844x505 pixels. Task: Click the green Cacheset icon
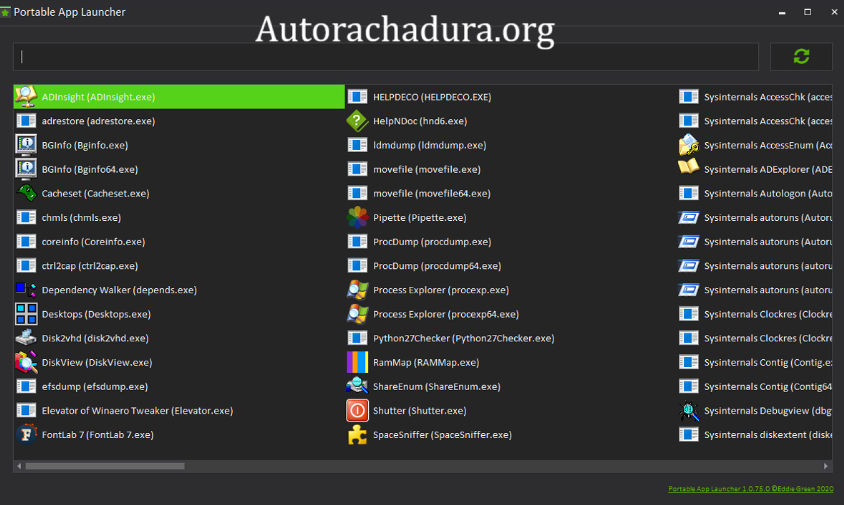coord(26,193)
